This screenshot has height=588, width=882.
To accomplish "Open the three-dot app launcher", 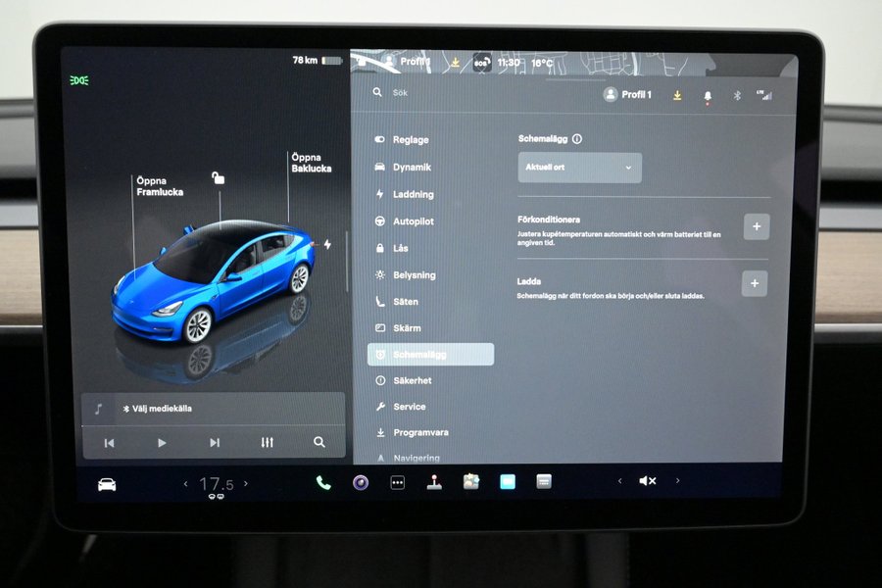I will click(x=397, y=482).
